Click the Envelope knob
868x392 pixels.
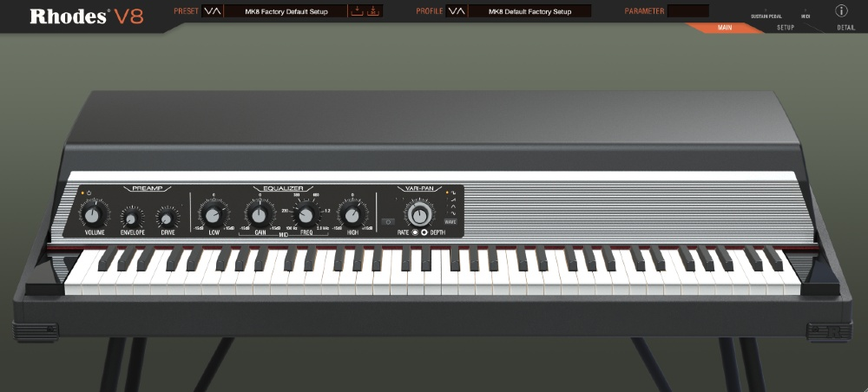click(x=131, y=218)
